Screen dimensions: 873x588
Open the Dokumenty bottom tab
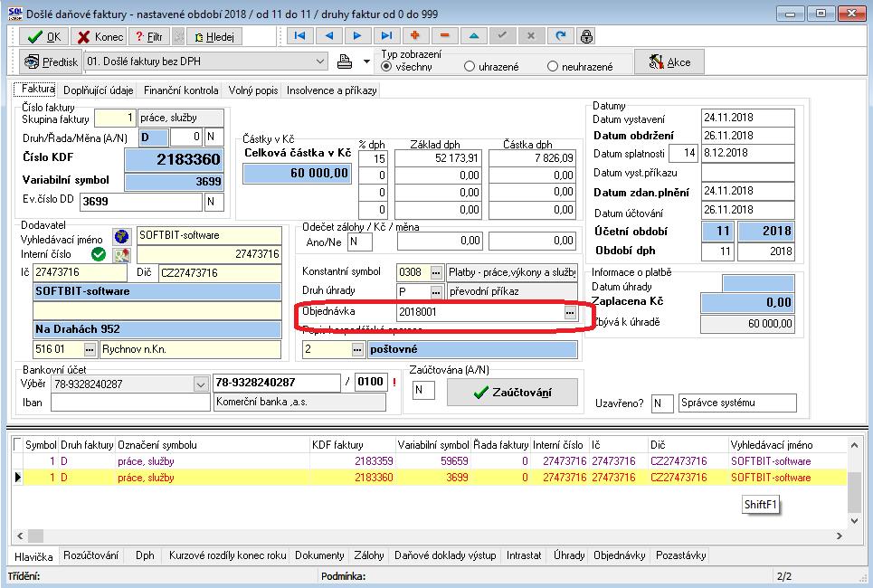click(319, 555)
